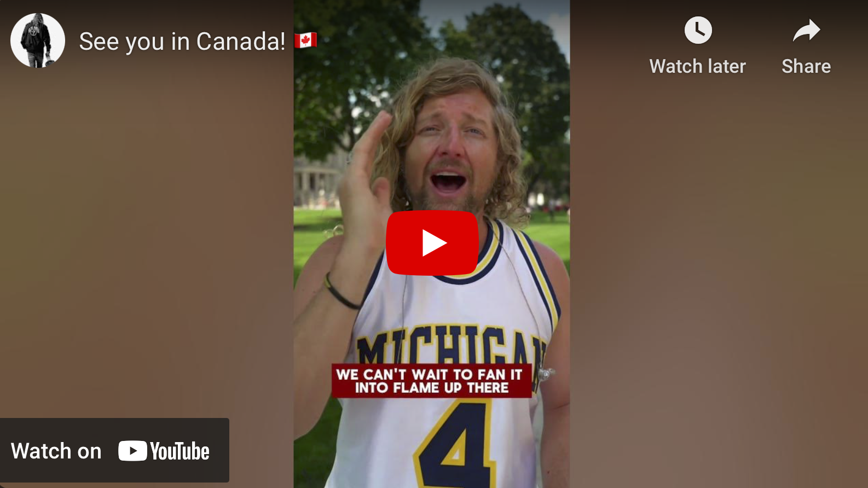Open the "See you in Canada!" video title

coord(182,42)
